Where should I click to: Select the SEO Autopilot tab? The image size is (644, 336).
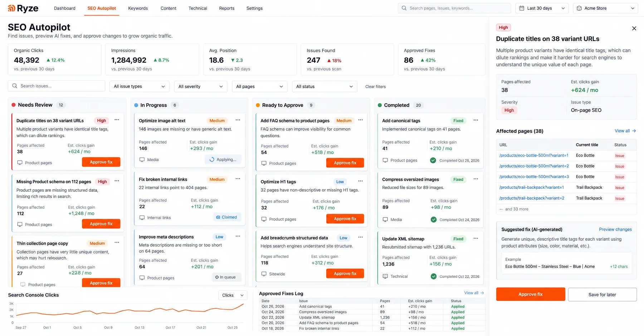[102, 8]
